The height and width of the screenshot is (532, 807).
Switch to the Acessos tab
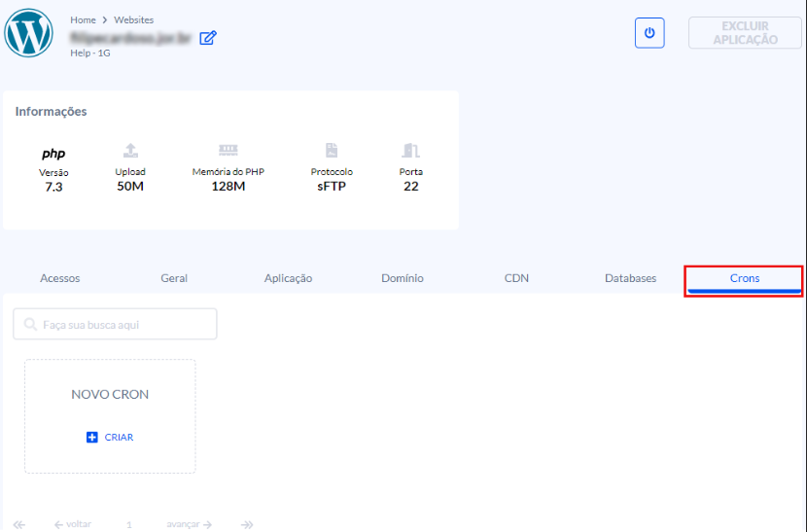coord(60,278)
